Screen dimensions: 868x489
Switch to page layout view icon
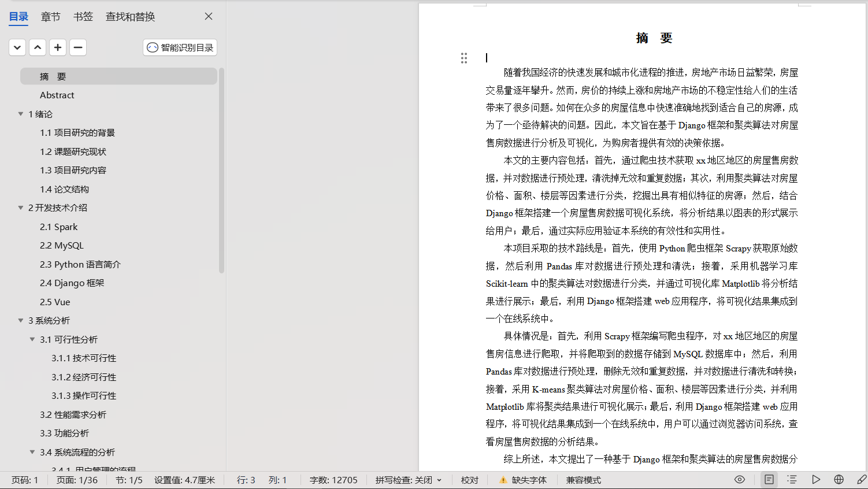coord(769,480)
